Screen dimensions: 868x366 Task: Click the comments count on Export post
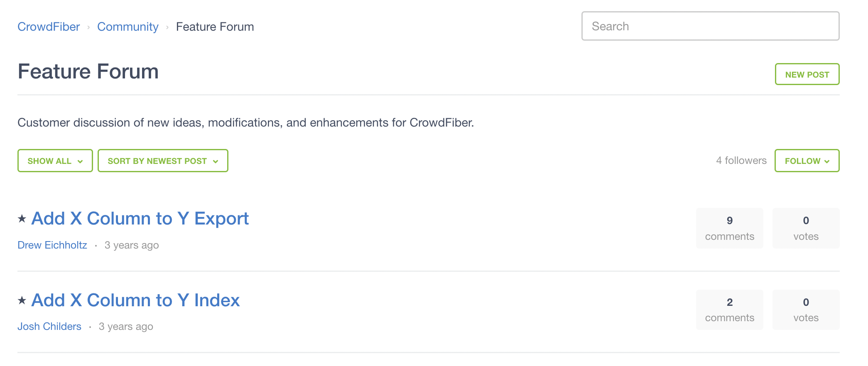[x=729, y=228]
